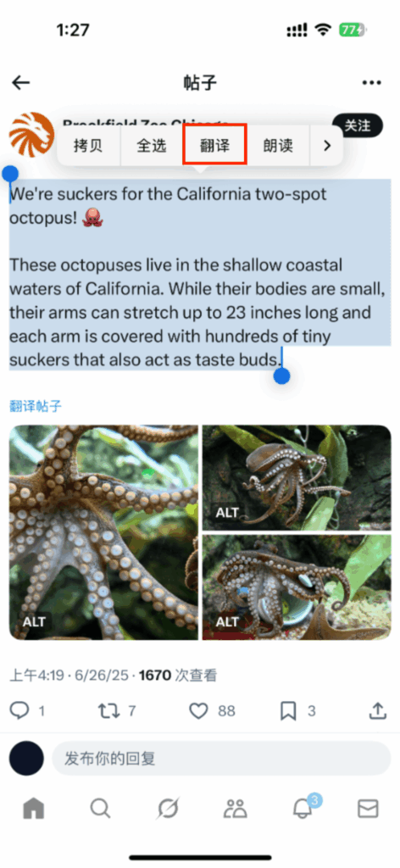Image resolution: width=400 pixels, height=868 pixels.
Task: Open the Grok slash-circle tab
Action: (168, 810)
